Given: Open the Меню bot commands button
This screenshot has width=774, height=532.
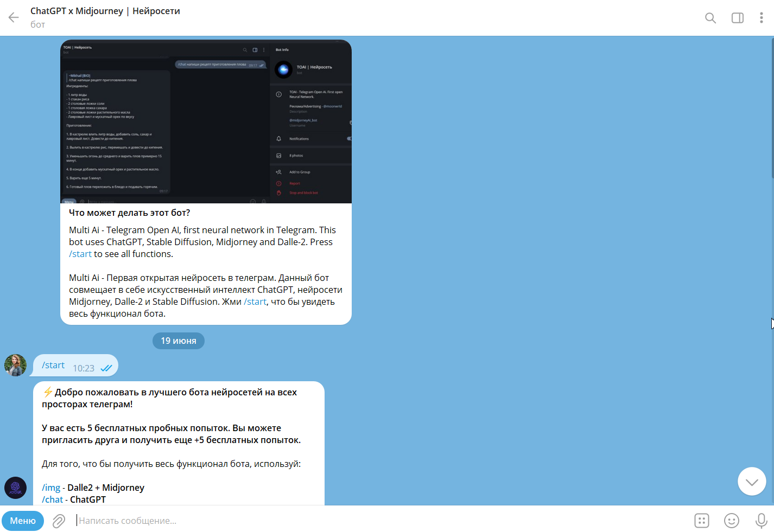Looking at the screenshot, I should pos(23,521).
